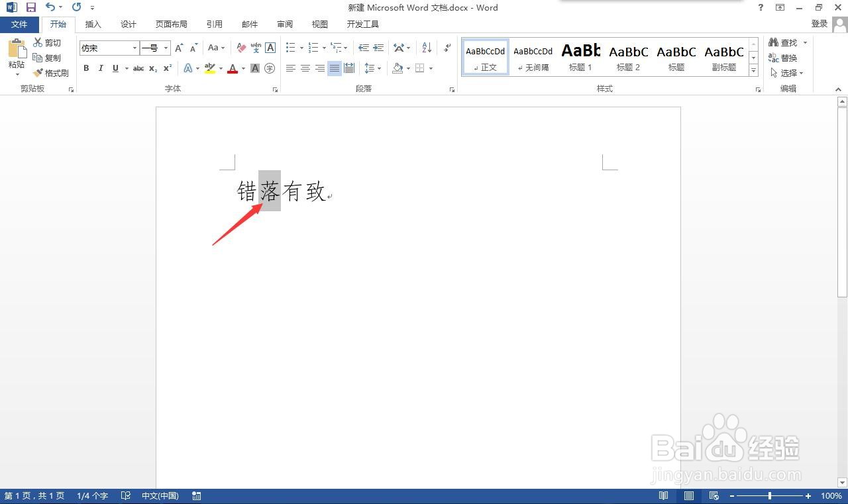The height and width of the screenshot is (504, 848).
Task: Click the 选择 Select button
Action: tap(787, 73)
